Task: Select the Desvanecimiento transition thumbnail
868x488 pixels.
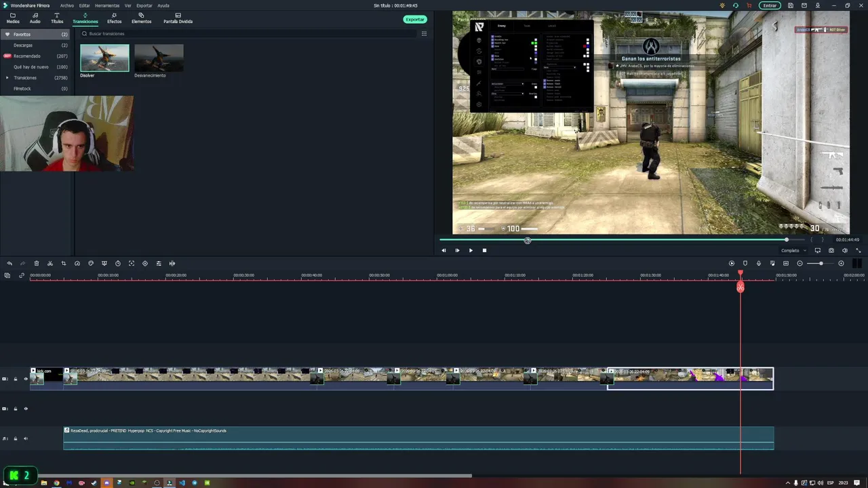Action: (159, 58)
